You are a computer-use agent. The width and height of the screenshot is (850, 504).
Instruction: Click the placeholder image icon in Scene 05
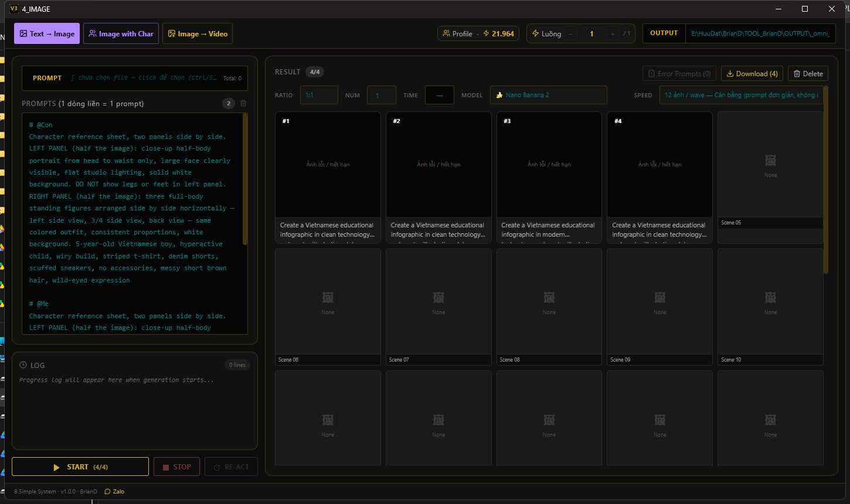(770, 160)
